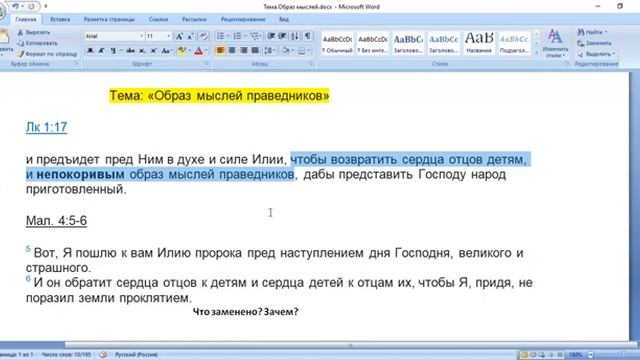Click the Increase Indent icon
This screenshot has height=360, width=640.
(x=282, y=37)
